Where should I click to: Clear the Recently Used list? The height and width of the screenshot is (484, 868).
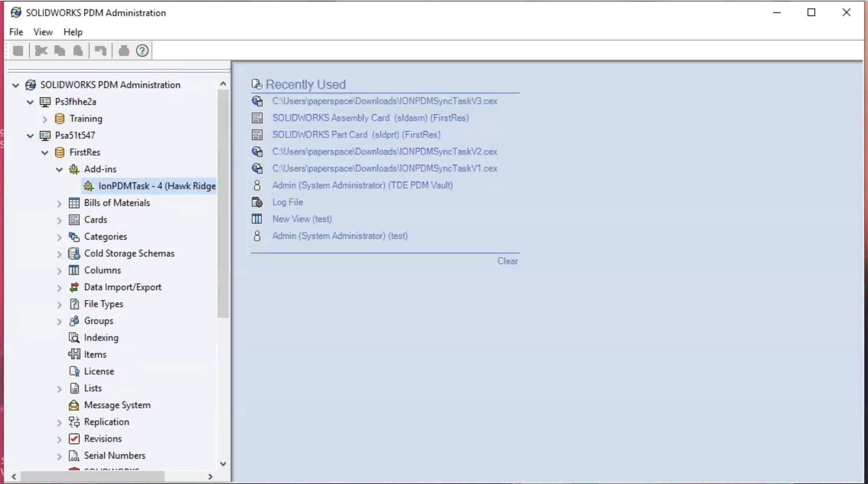[x=507, y=261]
